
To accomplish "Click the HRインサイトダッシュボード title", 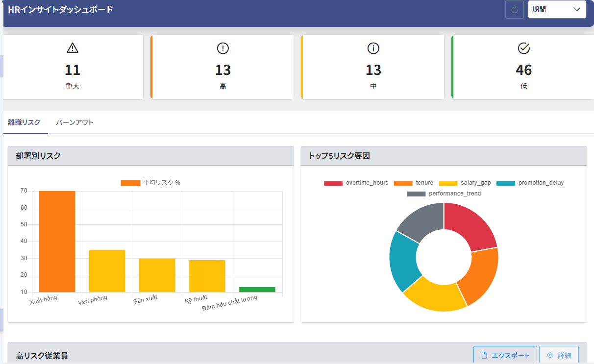I will click(61, 9).
